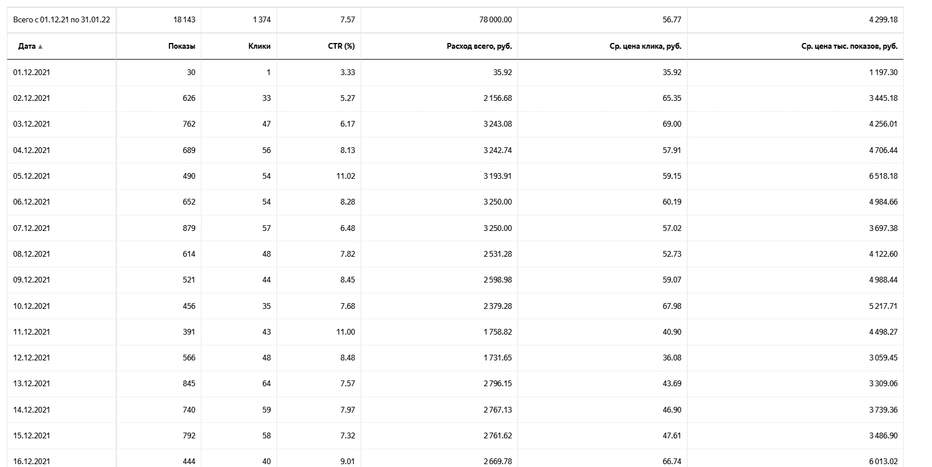This screenshot has height=467, width=932.
Task: Sort table by Показы column header
Action: point(181,46)
